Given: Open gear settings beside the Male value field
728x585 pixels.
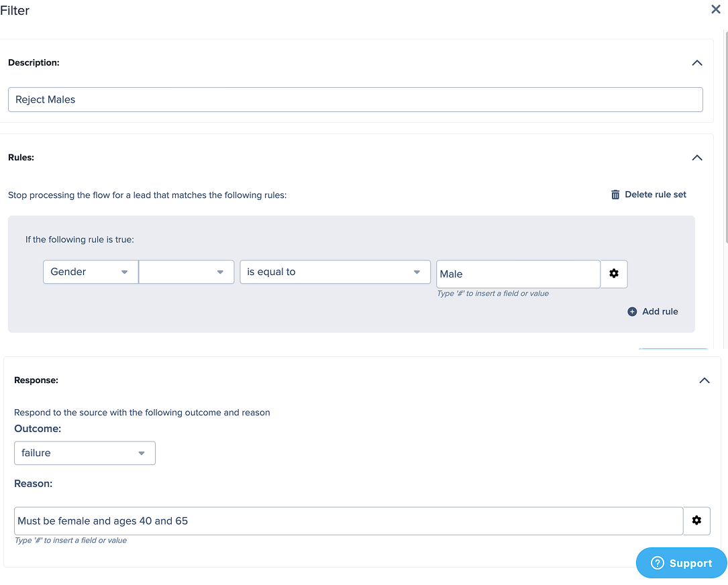Looking at the screenshot, I should click(614, 274).
